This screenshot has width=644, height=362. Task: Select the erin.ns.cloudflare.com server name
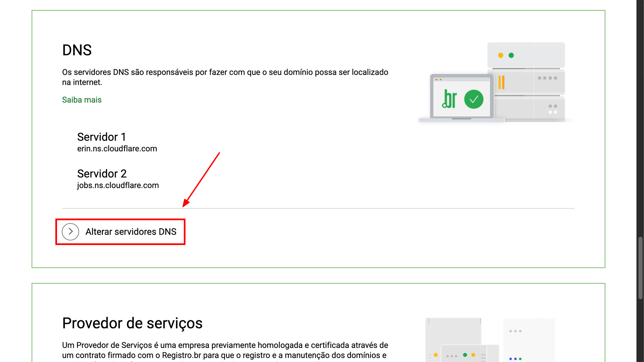117,149
